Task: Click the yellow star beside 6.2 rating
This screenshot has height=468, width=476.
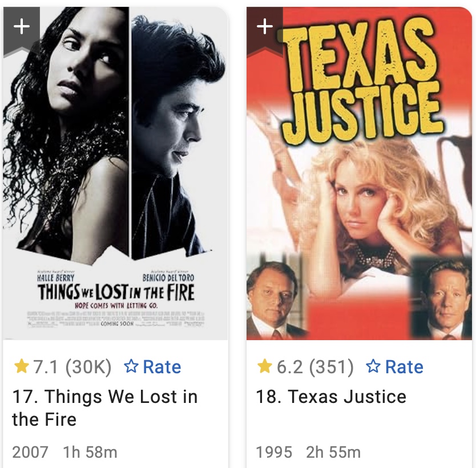Action: 264,366
